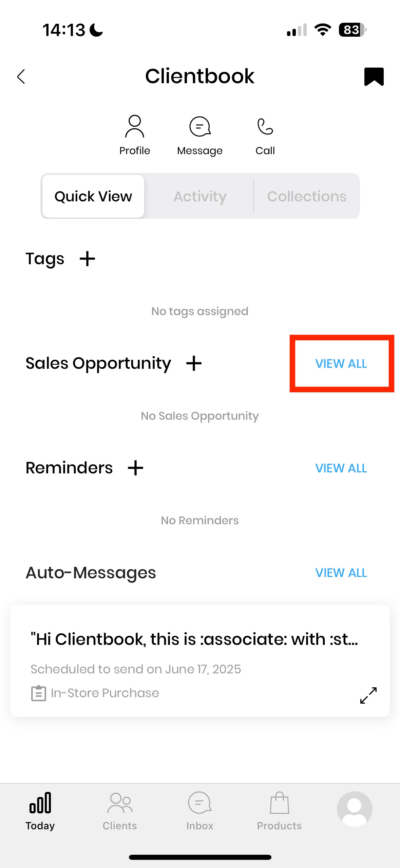Add a reminder using the plus icon

(135, 468)
